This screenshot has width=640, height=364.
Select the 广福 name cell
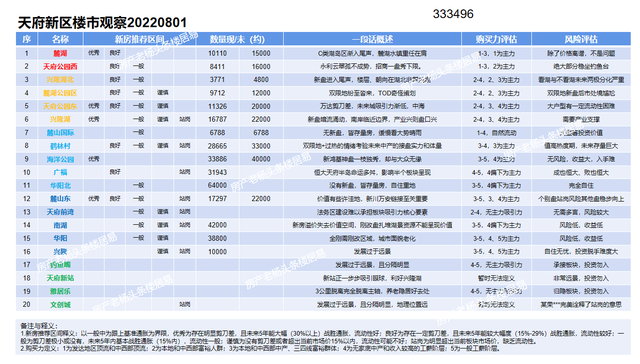click(60, 172)
